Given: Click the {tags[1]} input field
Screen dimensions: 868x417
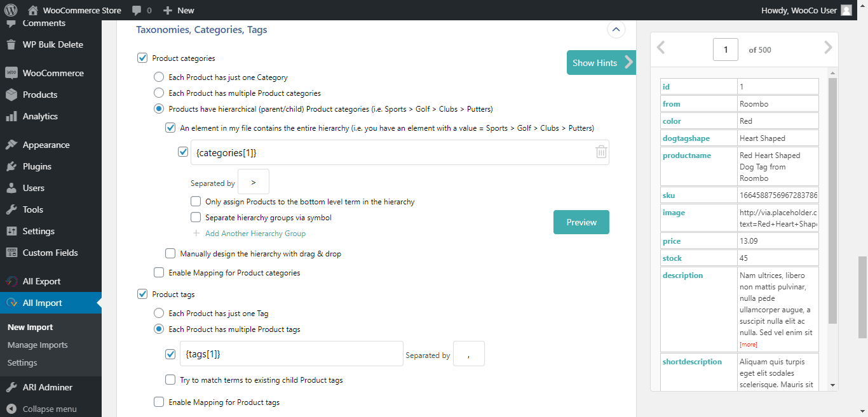Looking at the screenshot, I should tap(292, 354).
